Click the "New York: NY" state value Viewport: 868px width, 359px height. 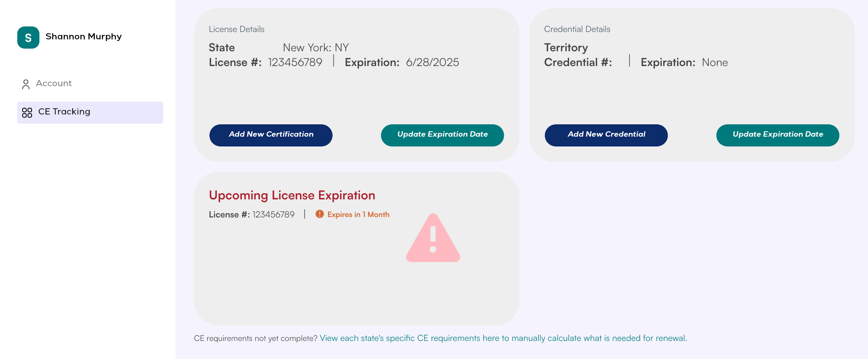316,48
